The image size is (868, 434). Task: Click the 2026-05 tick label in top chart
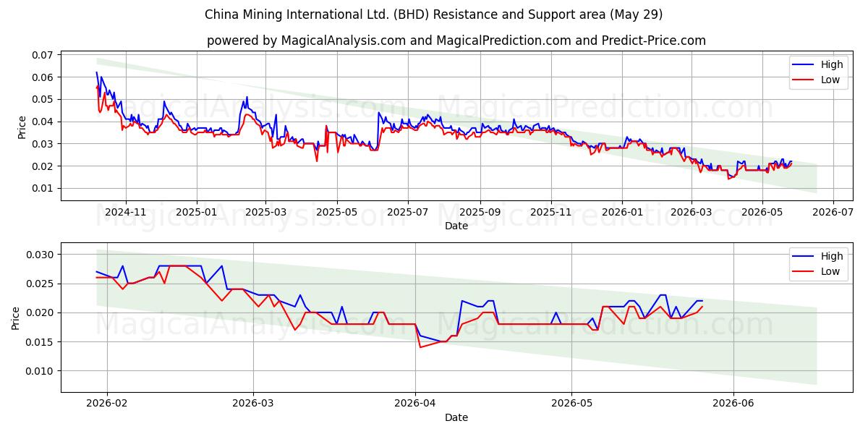pos(762,213)
